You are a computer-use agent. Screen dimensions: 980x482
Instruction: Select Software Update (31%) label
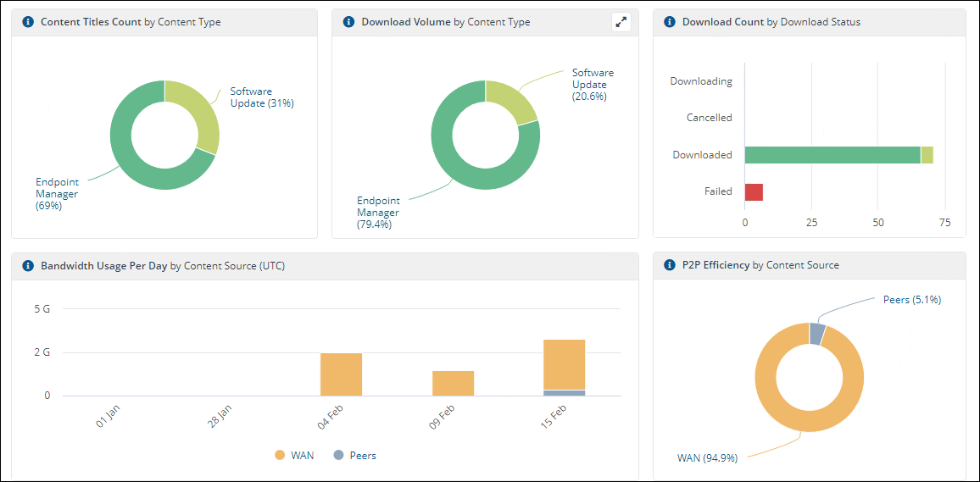pos(261,97)
